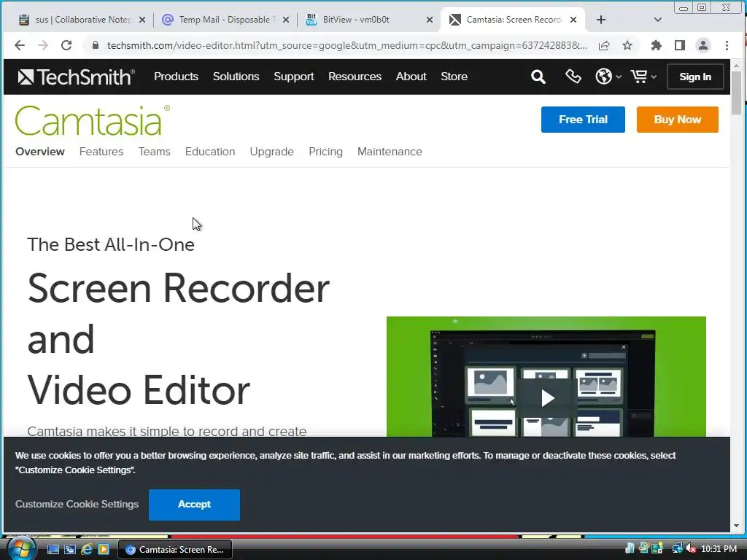Click the orange Buy Now button
This screenshot has width=747, height=560.
pyautogui.click(x=677, y=120)
